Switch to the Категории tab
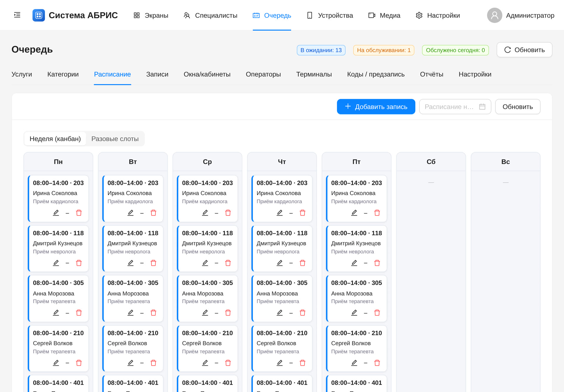The width and height of the screenshot is (564, 392). point(63,74)
